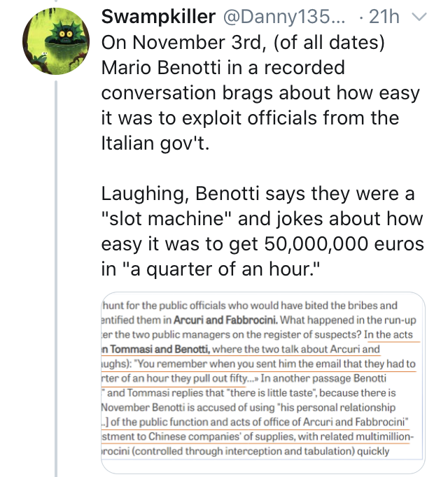Viewport: 448px width, 477px height.
Task: Click the "interception and tabulation" bottom line
Action: tap(245, 451)
